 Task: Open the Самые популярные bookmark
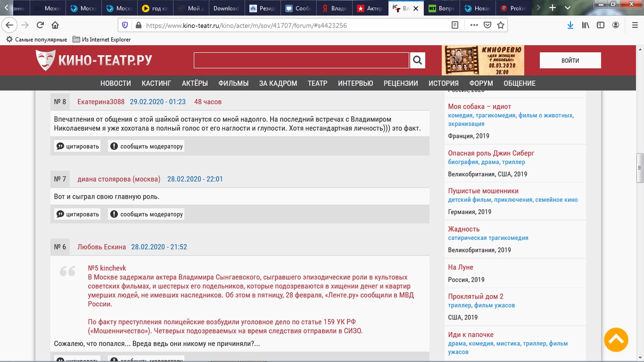(x=36, y=39)
